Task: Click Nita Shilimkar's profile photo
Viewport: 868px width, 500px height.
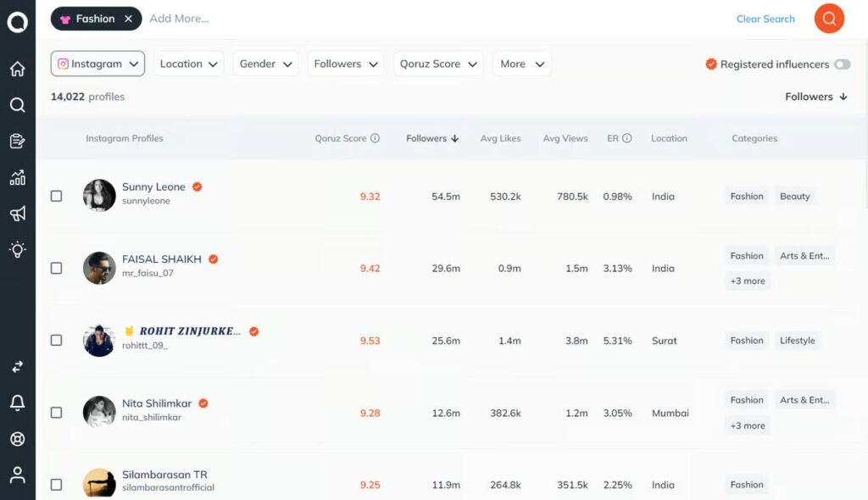Action: [x=99, y=413]
